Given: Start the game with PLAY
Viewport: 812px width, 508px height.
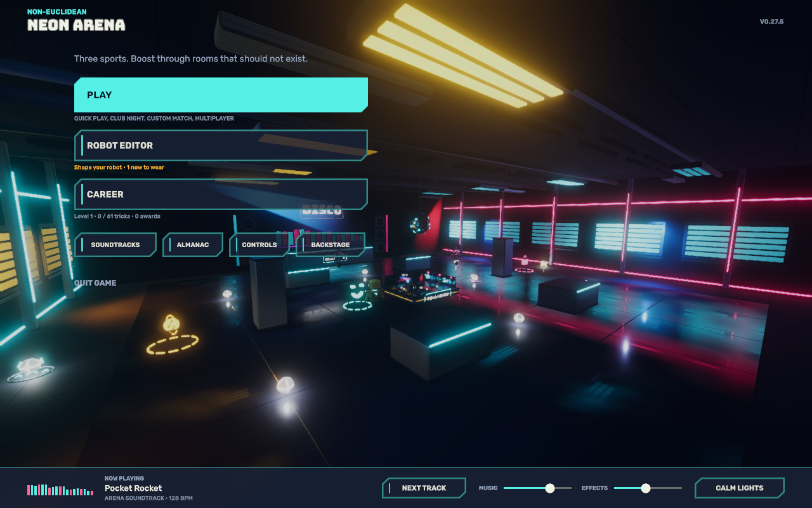Looking at the screenshot, I should tap(221, 95).
